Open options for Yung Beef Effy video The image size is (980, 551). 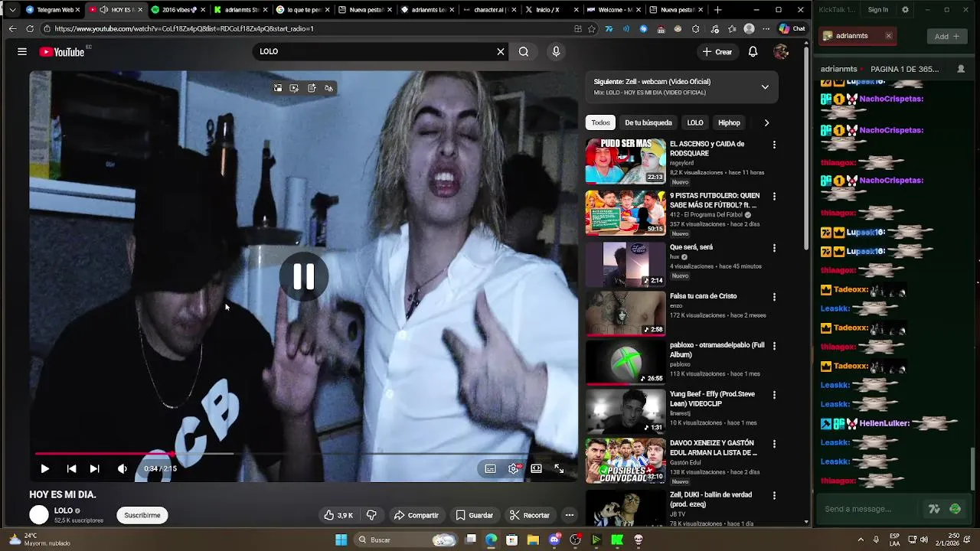774,395
